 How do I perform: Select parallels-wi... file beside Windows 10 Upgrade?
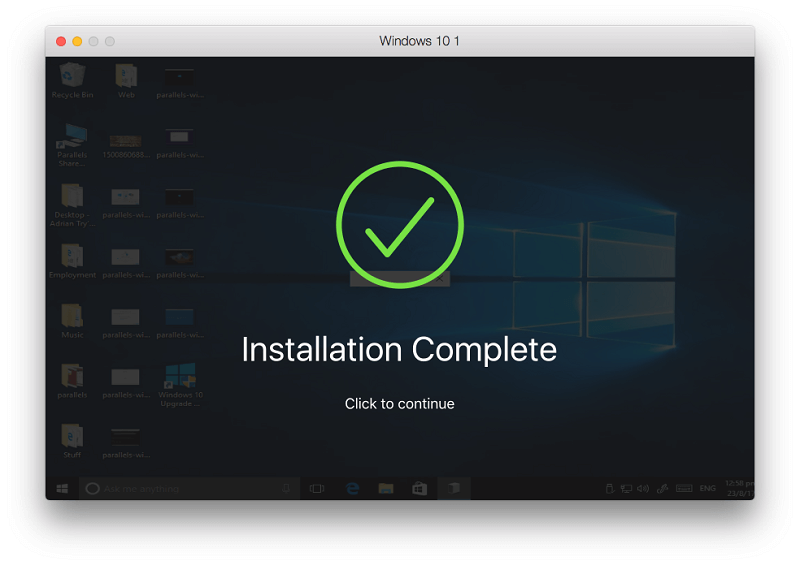(x=126, y=383)
